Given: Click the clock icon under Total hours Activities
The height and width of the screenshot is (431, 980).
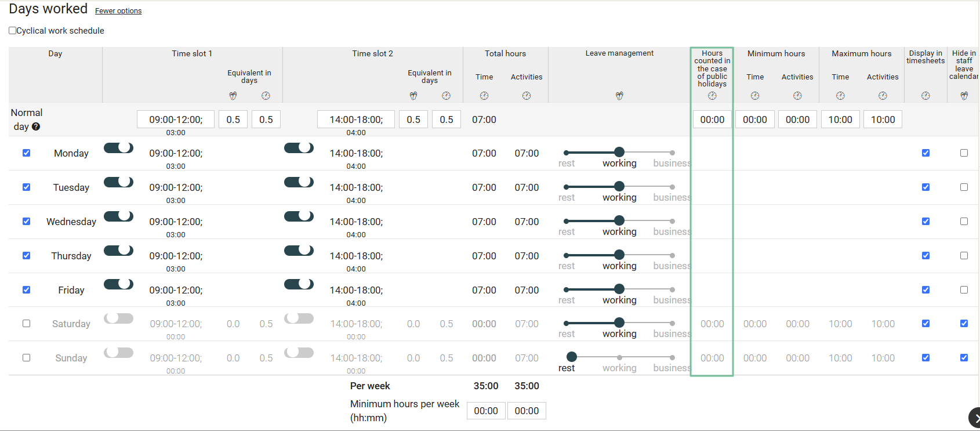Looking at the screenshot, I should coord(527,96).
